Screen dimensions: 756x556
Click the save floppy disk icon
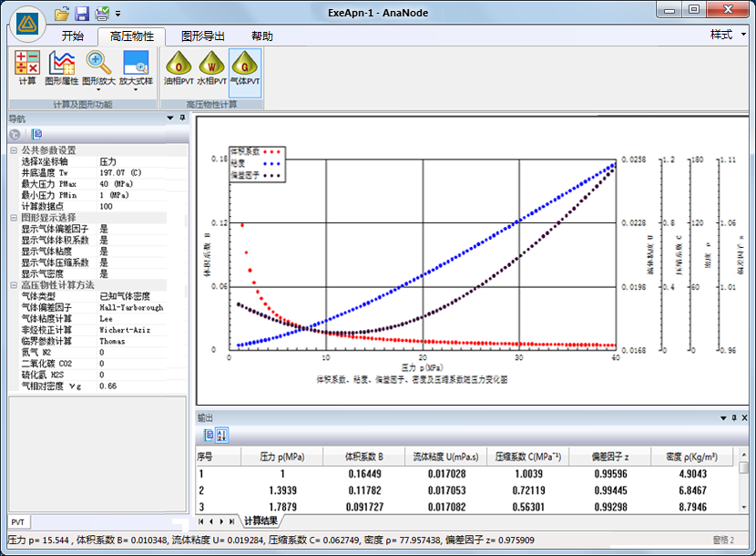click(82, 14)
